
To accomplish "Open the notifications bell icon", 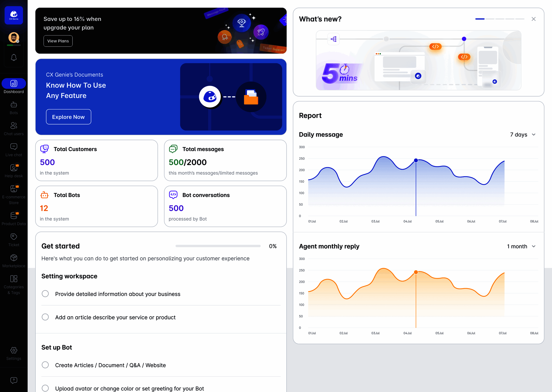I will point(14,57).
